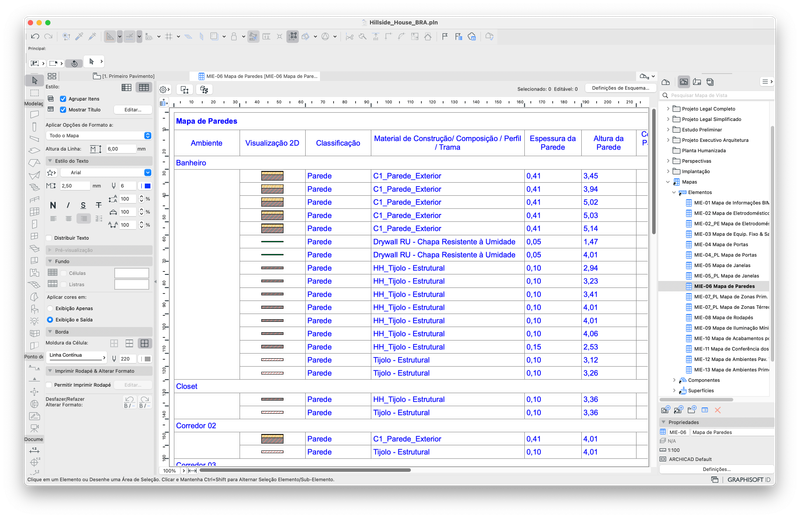Apply underline (S) text formatting
800x518 pixels.
[x=83, y=205]
